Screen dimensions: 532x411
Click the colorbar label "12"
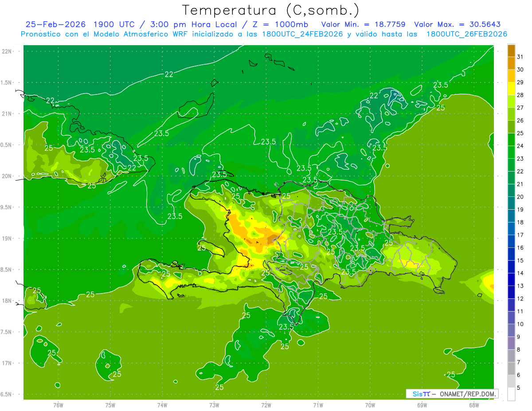point(520,299)
